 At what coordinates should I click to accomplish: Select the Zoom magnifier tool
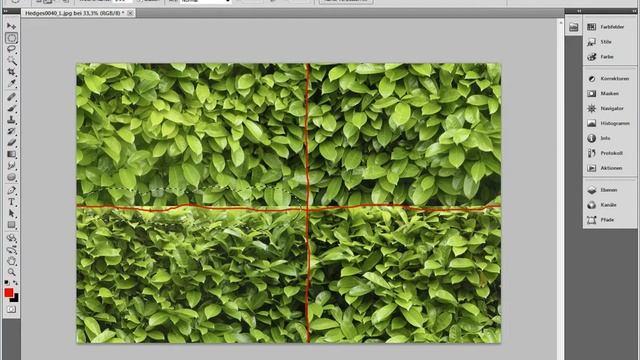click(x=11, y=272)
